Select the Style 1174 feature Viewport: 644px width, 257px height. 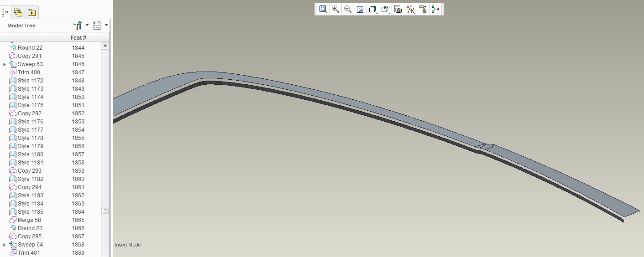31,97
